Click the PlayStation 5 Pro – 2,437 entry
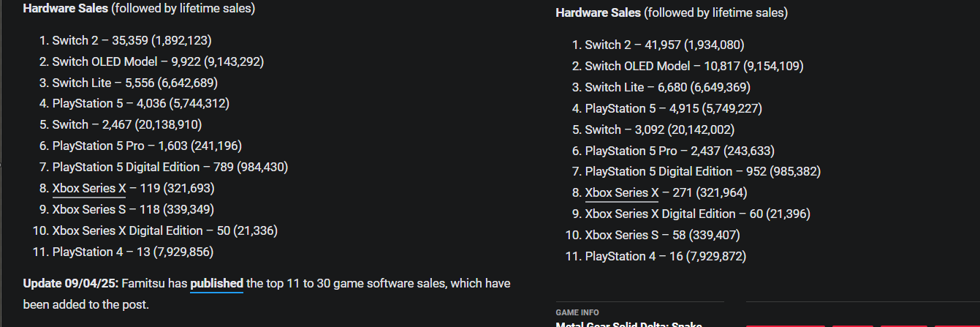Image resolution: width=980 pixels, height=327 pixels. [679, 151]
